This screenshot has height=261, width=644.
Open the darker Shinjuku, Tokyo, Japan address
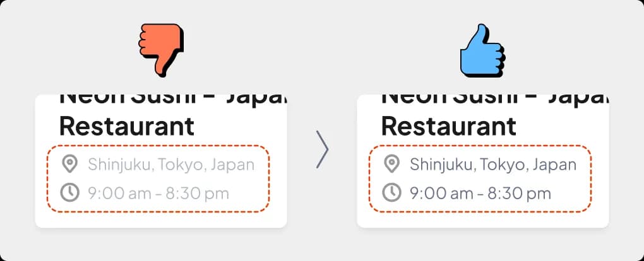click(493, 165)
